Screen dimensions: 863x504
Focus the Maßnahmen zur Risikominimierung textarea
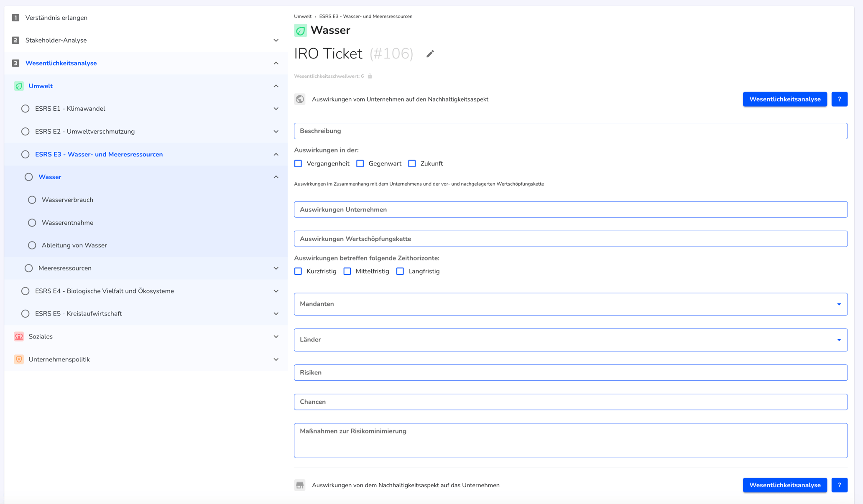[x=571, y=440]
